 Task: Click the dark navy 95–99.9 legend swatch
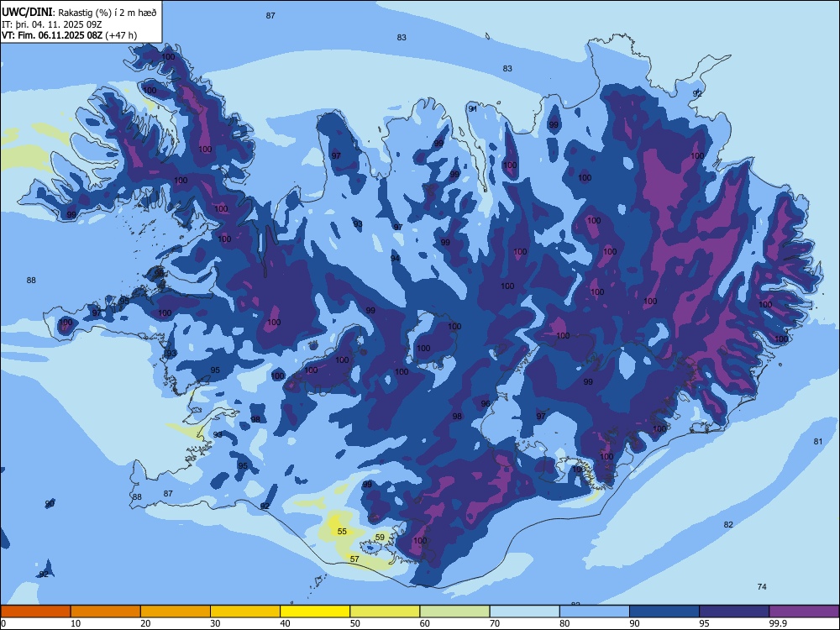734,612
